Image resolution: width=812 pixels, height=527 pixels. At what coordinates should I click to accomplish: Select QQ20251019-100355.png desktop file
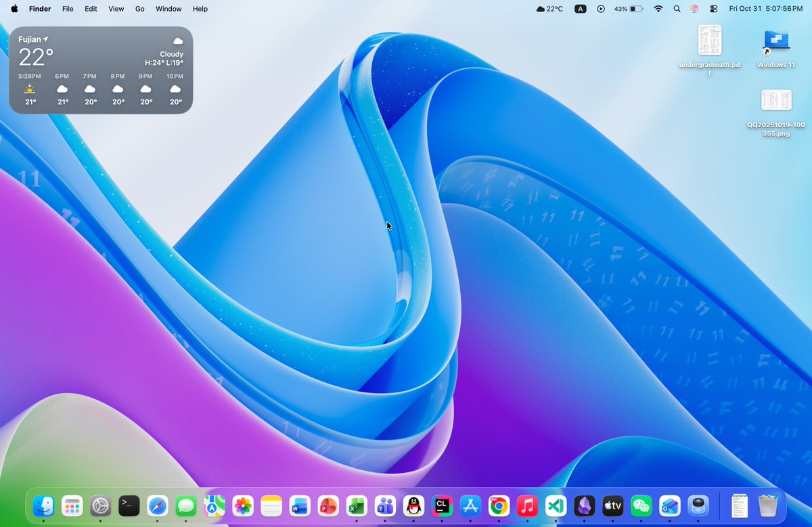(776, 113)
